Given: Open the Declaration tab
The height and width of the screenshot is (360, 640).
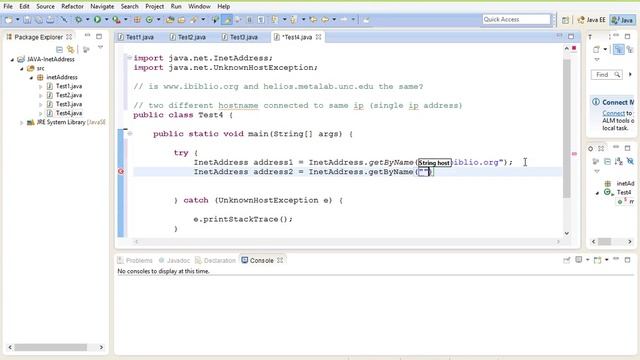Looking at the screenshot, I should [x=216, y=260].
